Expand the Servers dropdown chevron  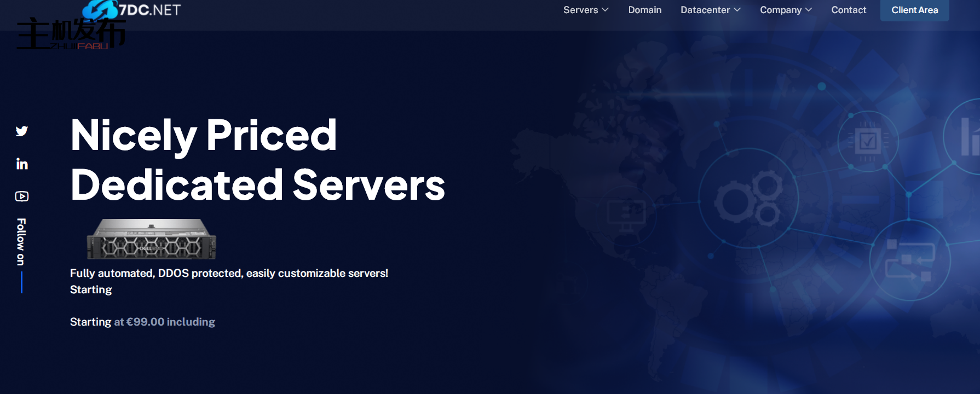[x=605, y=10]
